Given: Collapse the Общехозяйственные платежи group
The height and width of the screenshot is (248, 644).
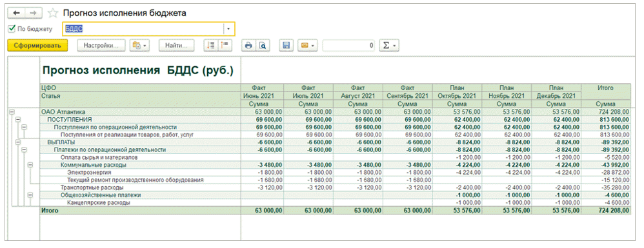Looking at the screenshot, I should (30, 195).
